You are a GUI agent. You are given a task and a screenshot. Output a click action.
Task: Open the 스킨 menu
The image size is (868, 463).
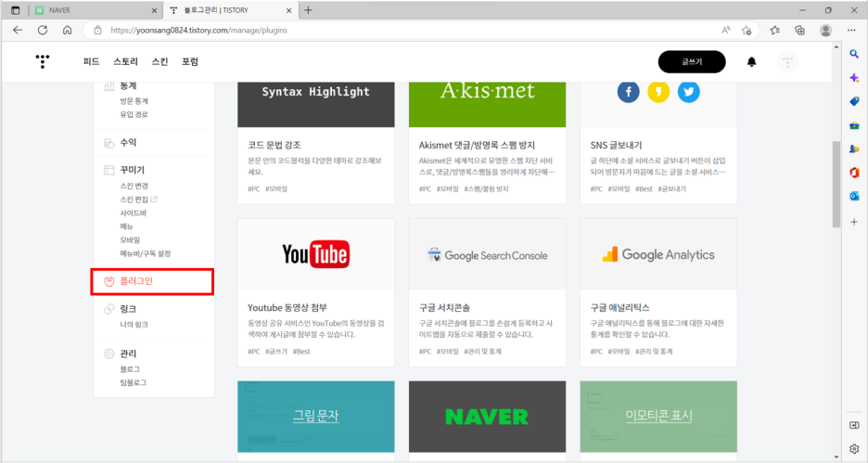[160, 61]
